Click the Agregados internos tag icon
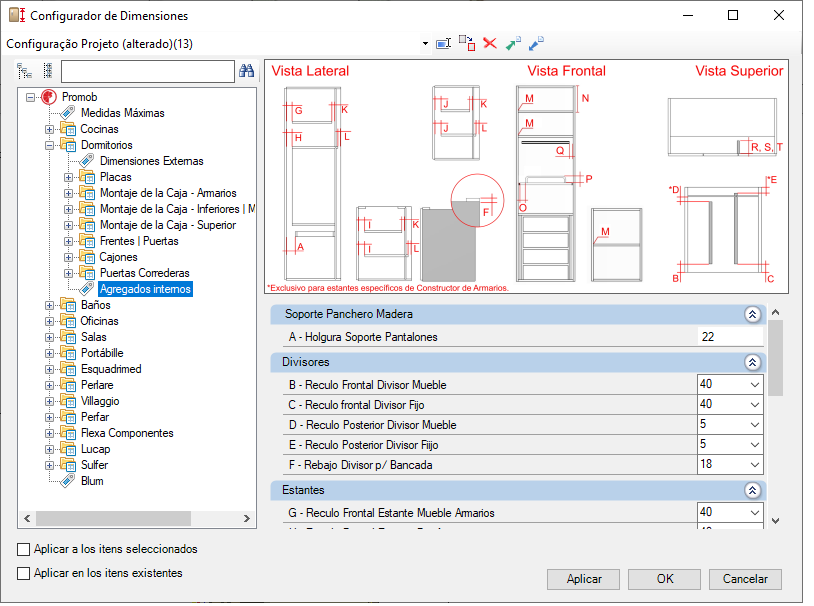The height and width of the screenshot is (606, 814). coord(87,289)
